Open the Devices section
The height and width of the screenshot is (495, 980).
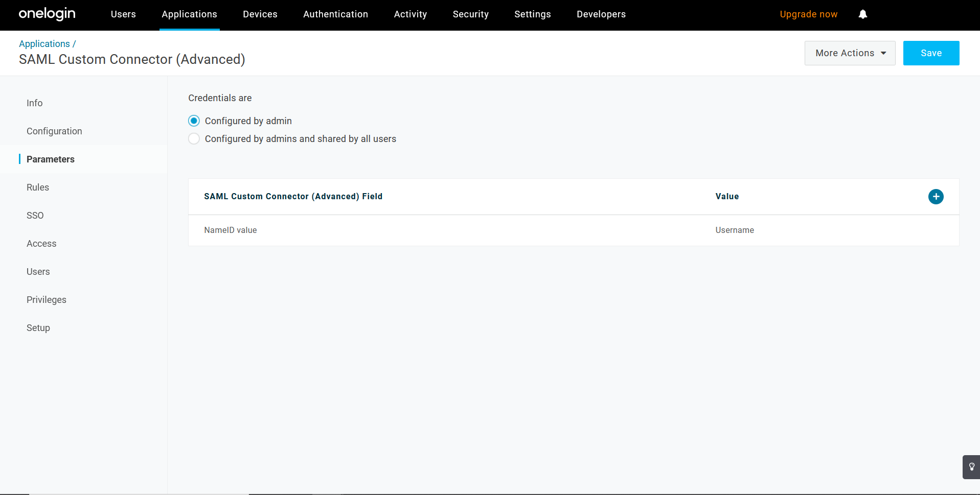point(260,14)
